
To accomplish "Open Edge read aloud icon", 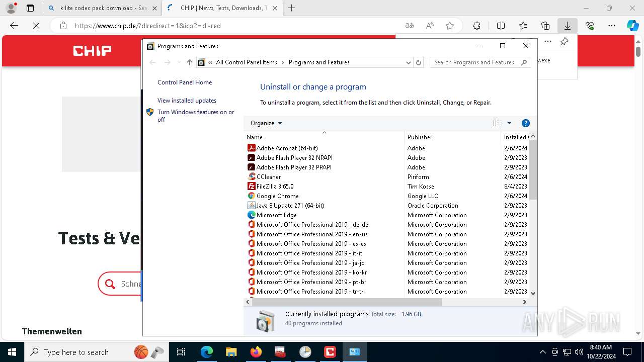I will pyautogui.click(x=430, y=26).
